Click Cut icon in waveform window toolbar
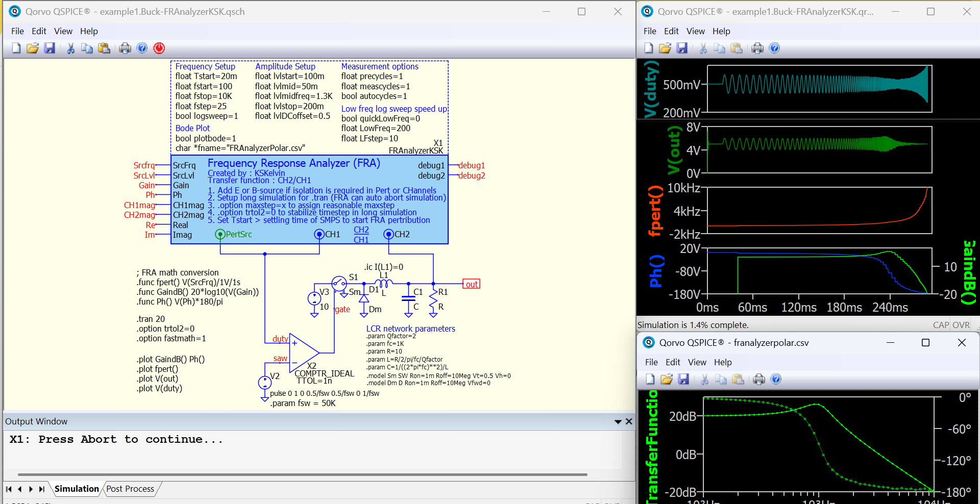 [x=703, y=48]
